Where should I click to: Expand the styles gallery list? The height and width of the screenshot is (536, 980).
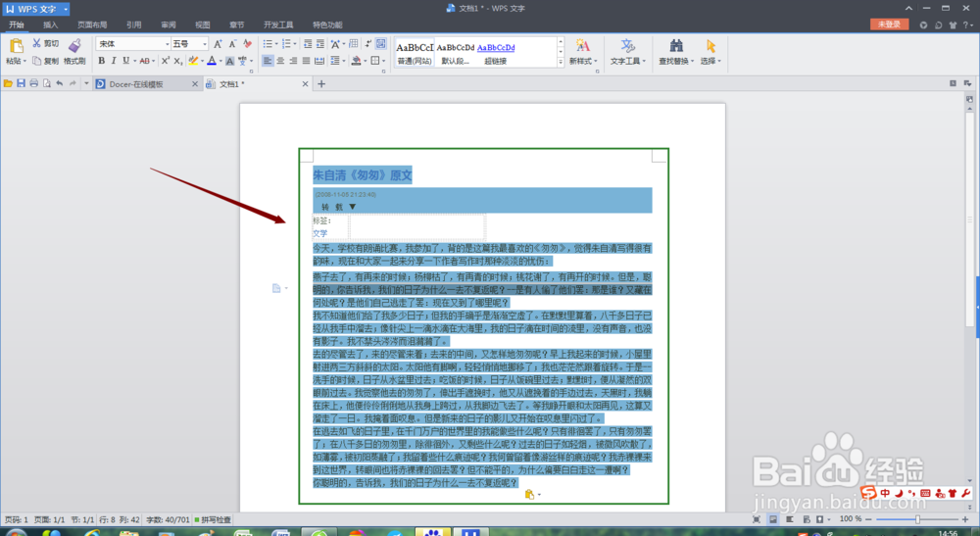(x=560, y=62)
